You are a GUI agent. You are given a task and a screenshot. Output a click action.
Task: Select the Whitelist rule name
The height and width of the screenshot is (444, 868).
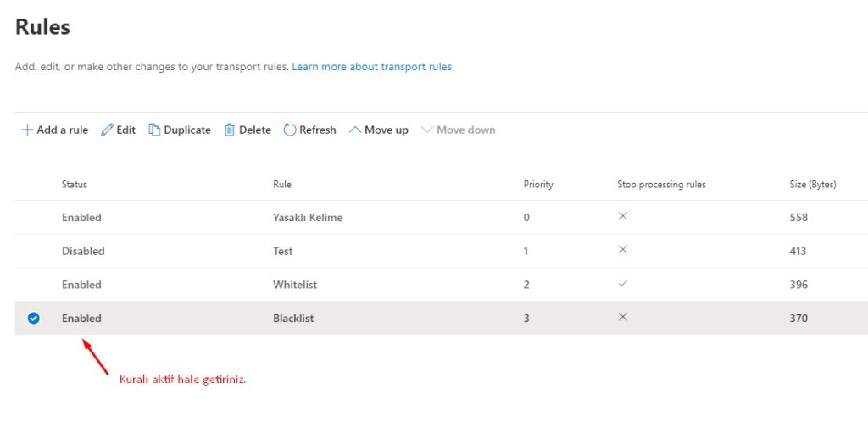point(295,286)
